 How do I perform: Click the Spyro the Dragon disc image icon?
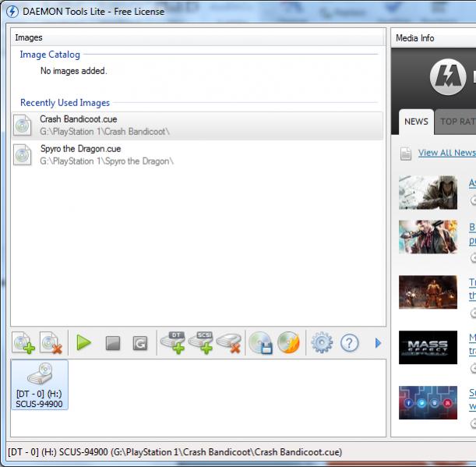pyautogui.click(x=22, y=154)
